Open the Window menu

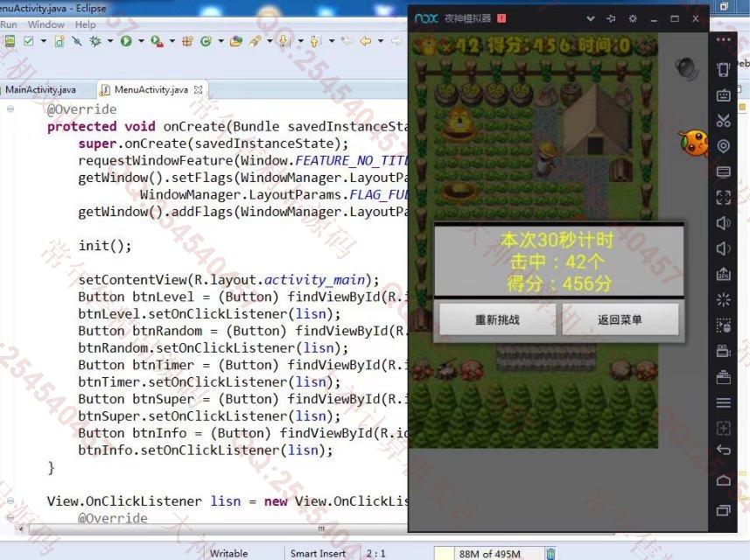(46, 24)
